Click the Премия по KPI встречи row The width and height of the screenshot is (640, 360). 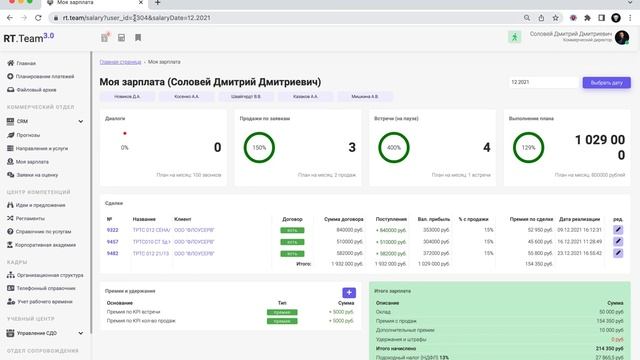click(230, 312)
